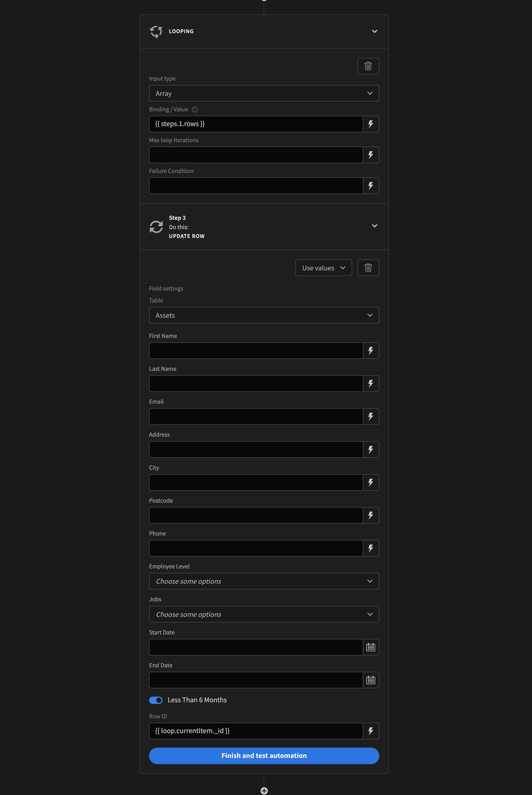Screen dimensions: 532x795
Task: Open the Table dropdown showing Assets
Action: coord(264,315)
